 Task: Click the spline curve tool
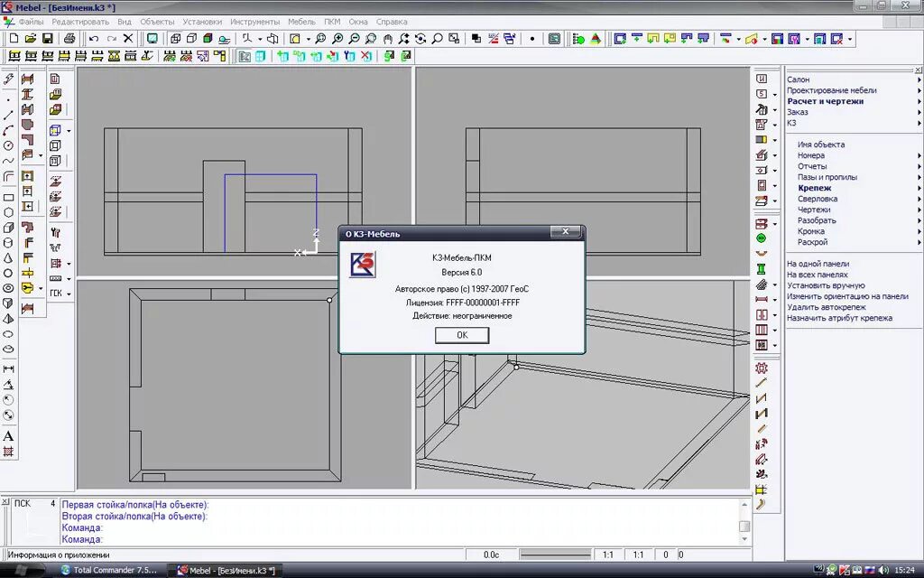pos(8,161)
